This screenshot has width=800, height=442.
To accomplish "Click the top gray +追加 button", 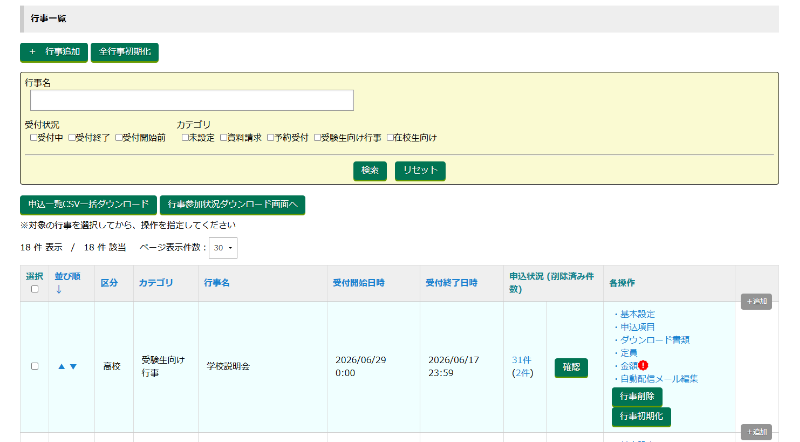I will [755, 301].
